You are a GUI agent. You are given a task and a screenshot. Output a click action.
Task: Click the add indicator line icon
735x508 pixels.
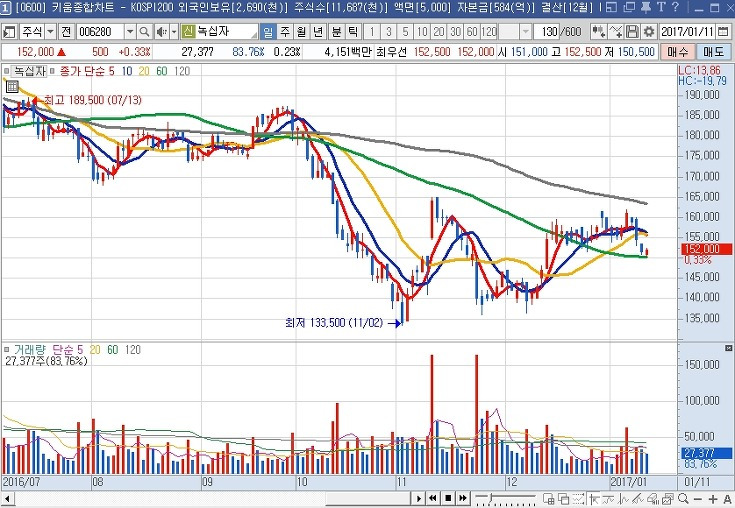(x=615, y=32)
